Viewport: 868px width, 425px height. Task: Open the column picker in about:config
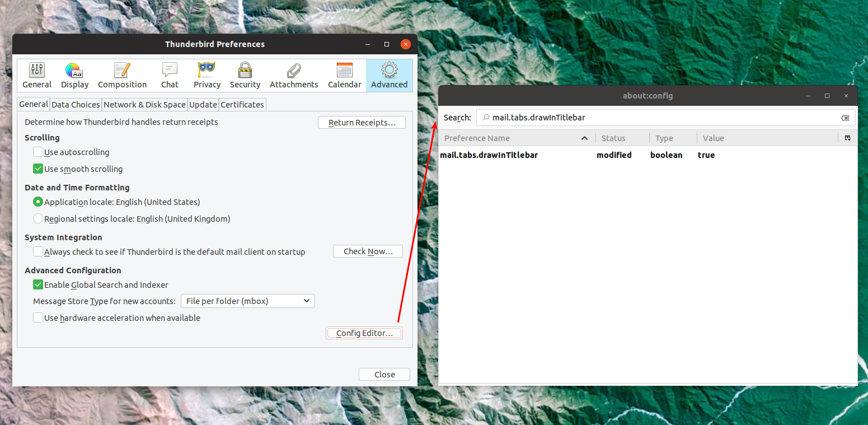coord(848,138)
